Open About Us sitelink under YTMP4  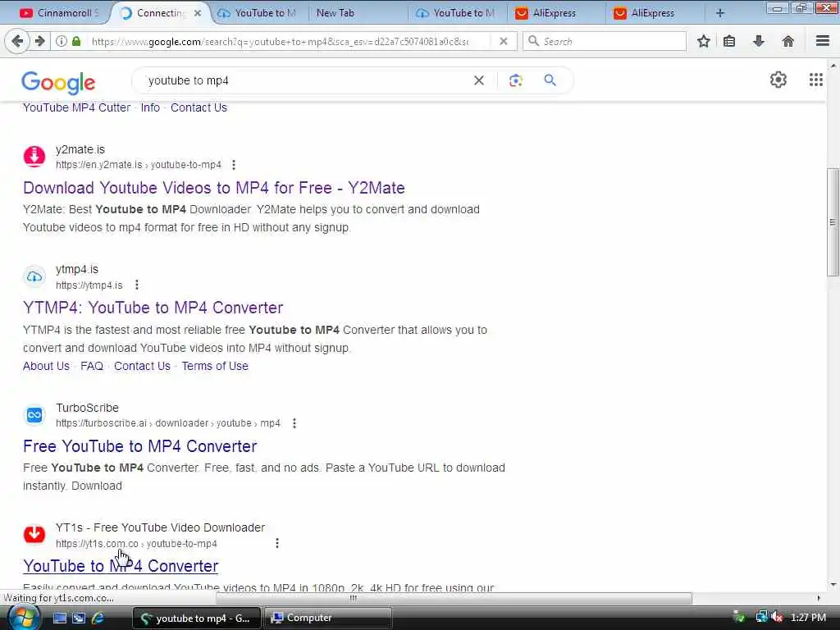point(46,366)
